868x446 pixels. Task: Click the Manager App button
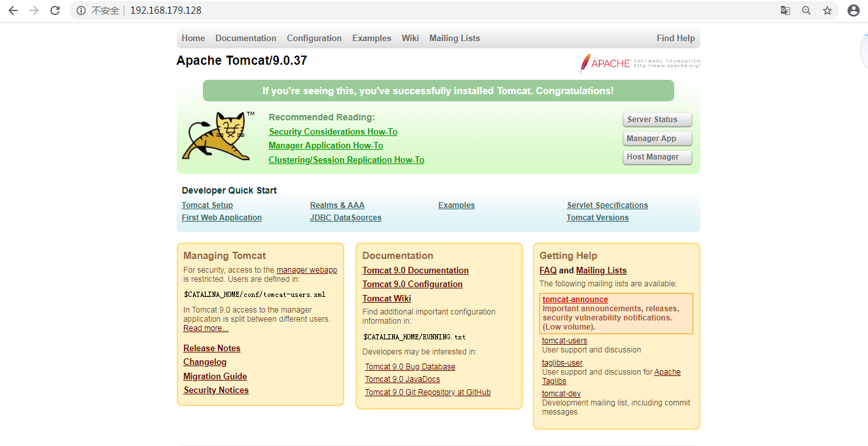(657, 139)
